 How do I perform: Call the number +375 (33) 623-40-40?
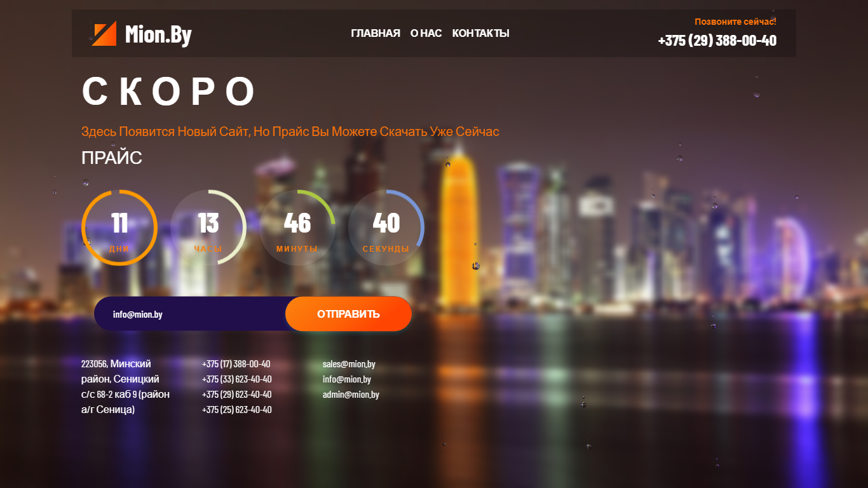237,379
